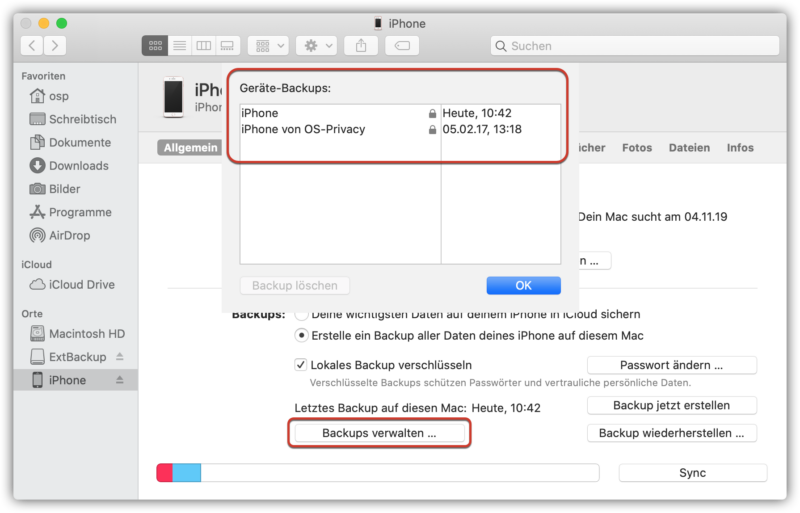Switch to gallery view in toolbar
This screenshot has height=513, width=800.
point(228,46)
